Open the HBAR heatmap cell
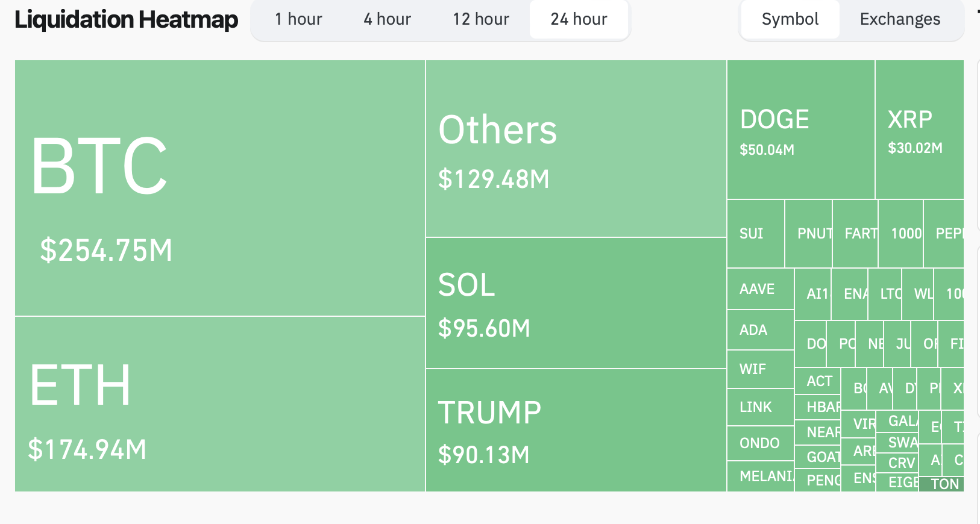 click(817, 407)
